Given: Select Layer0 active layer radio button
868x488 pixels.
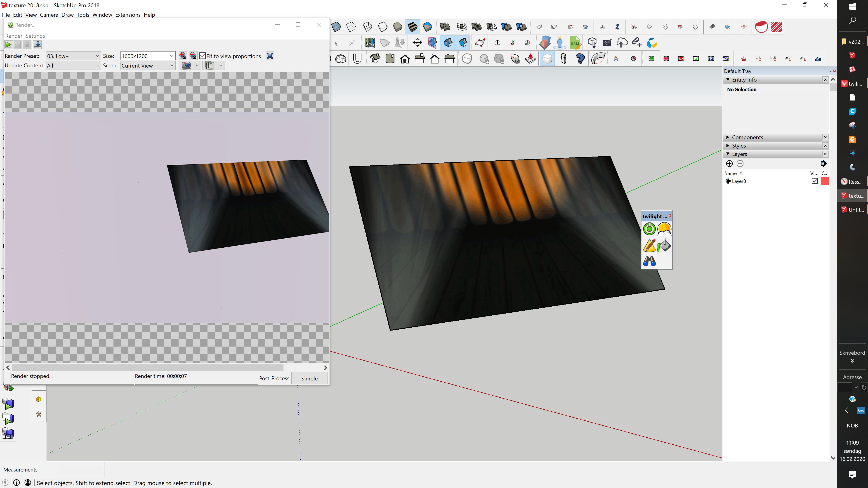Looking at the screenshot, I should (x=728, y=181).
